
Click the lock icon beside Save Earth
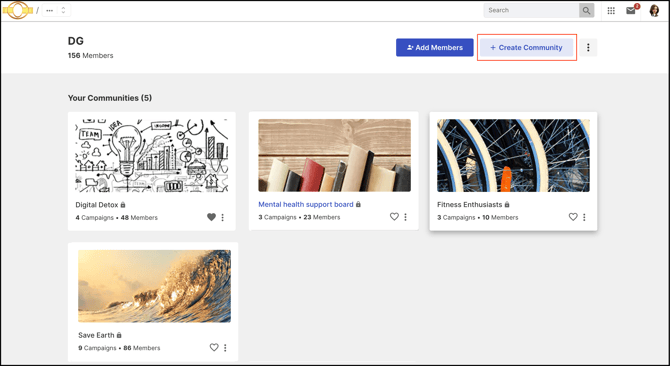(x=119, y=335)
